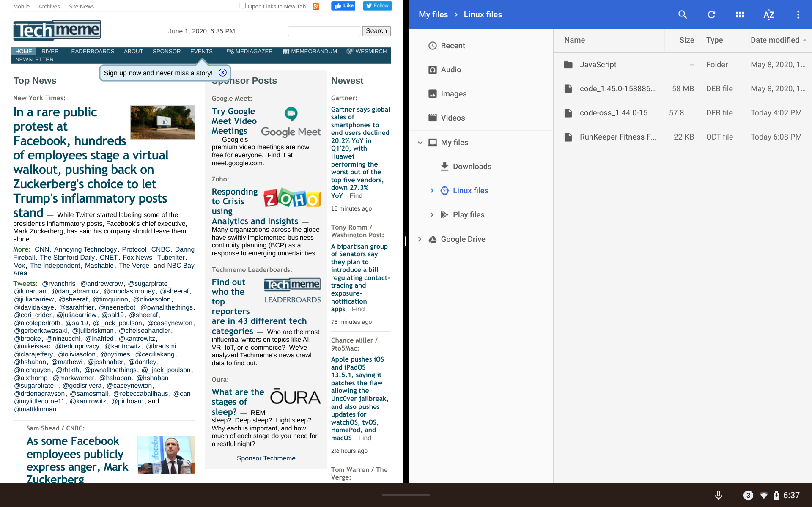Image resolution: width=812 pixels, height=507 pixels.
Task: Open the Mobile link
Action: pos(21,6)
